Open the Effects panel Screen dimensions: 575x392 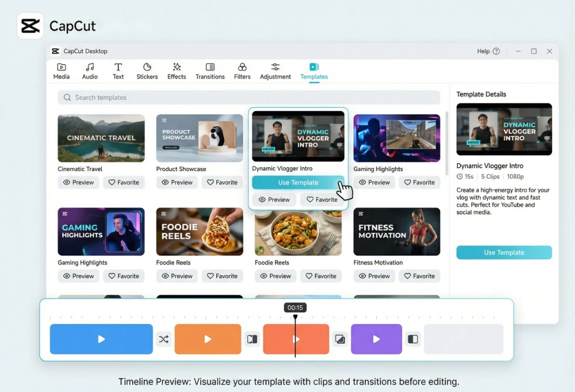click(177, 71)
